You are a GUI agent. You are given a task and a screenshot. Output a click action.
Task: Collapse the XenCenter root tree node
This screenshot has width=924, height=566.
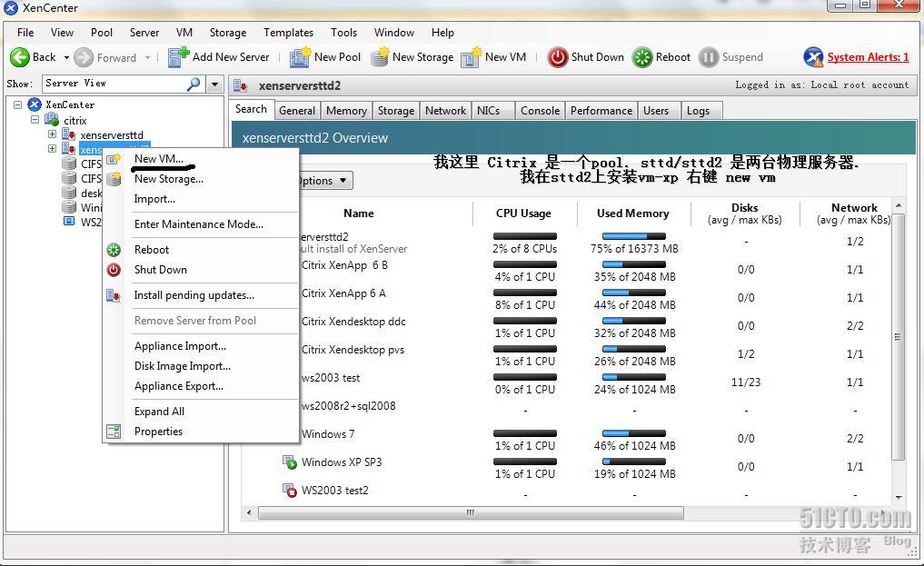point(17,104)
